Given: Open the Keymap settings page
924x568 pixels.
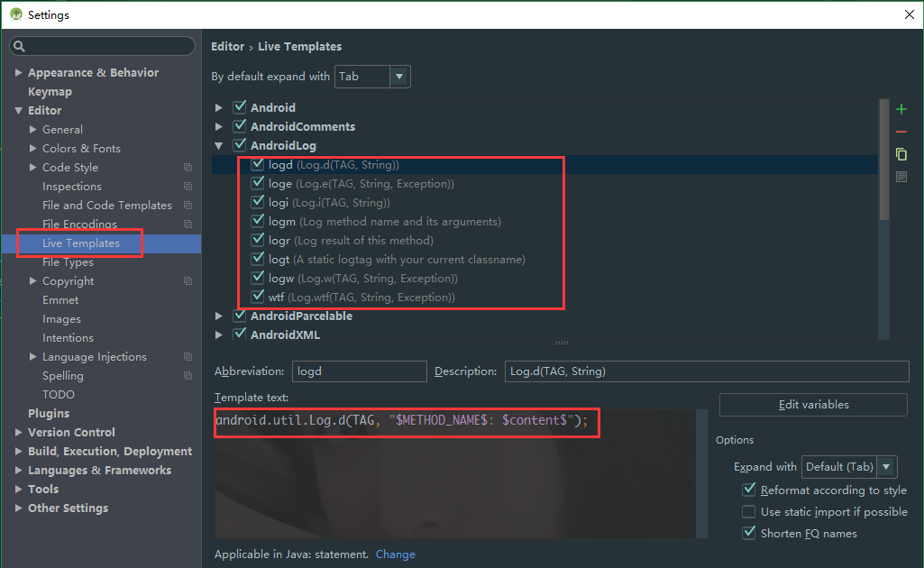Looking at the screenshot, I should [50, 92].
